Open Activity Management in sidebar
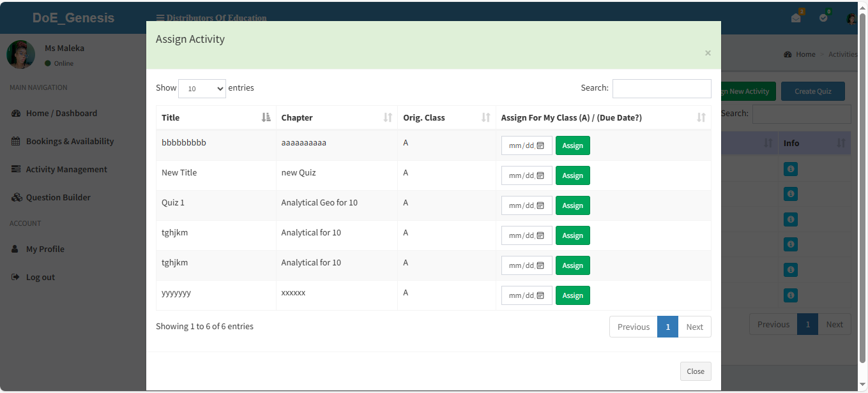Screen dimensions: 868x393 [66, 169]
